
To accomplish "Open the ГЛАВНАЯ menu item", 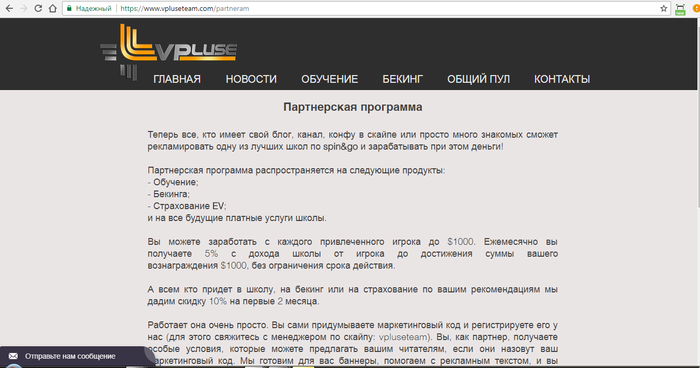I will [177, 79].
